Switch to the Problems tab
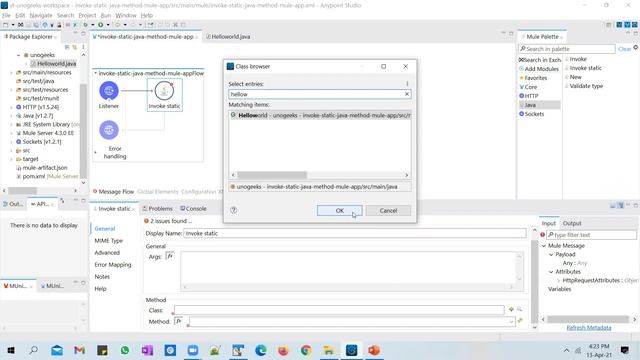Viewport: 640px width, 360px height. [158, 209]
